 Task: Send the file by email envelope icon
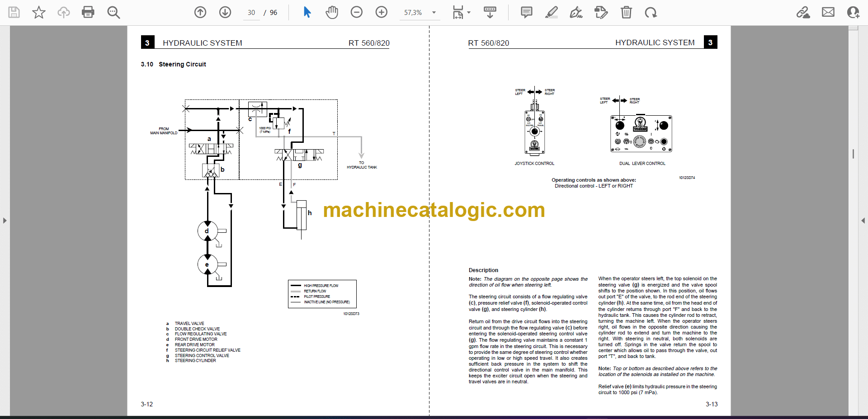[x=828, y=12]
